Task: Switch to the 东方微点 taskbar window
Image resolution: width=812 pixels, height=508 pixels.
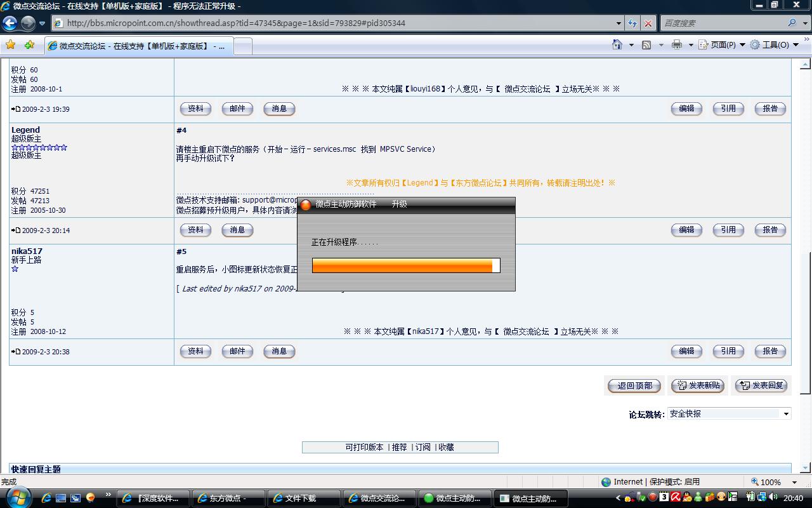Action: [228, 498]
